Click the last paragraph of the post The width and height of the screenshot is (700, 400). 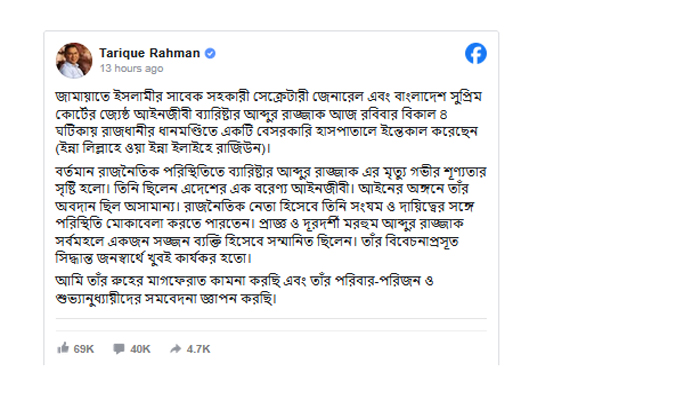(x=270, y=288)
